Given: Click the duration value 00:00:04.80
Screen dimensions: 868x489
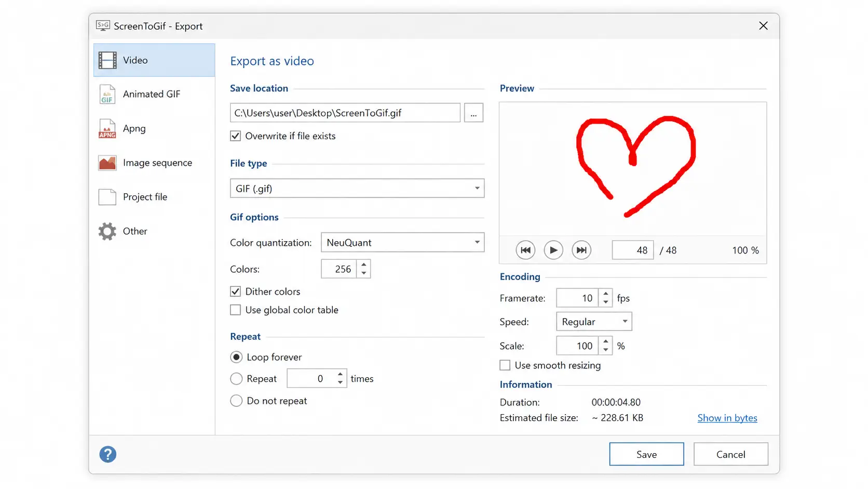Looking at the screenshot, I should [616, 402].
